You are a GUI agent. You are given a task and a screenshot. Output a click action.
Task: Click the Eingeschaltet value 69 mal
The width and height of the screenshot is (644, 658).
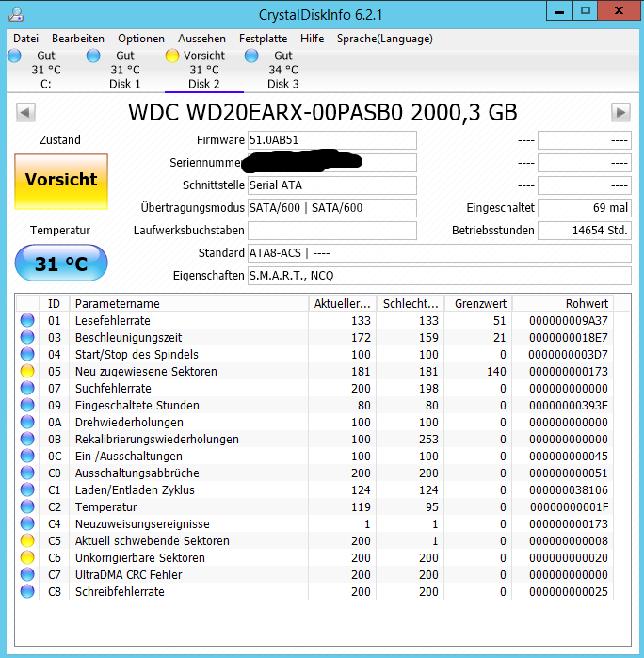coord(585,208)
